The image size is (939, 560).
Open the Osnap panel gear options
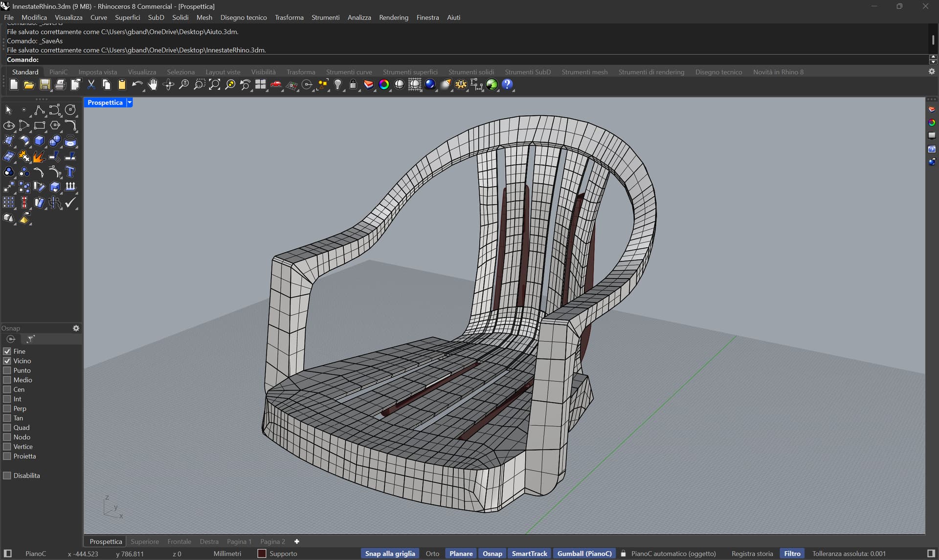point(76,328)
